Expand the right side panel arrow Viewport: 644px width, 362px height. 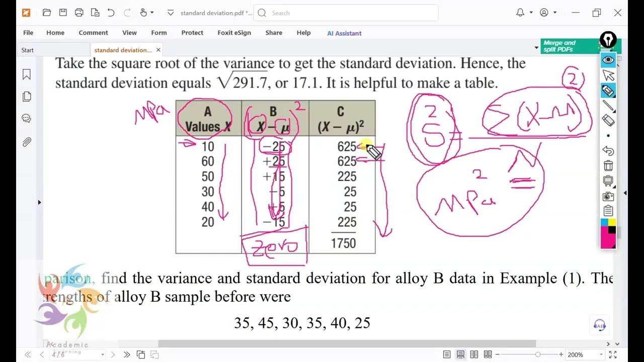click(x=625, y=193)
